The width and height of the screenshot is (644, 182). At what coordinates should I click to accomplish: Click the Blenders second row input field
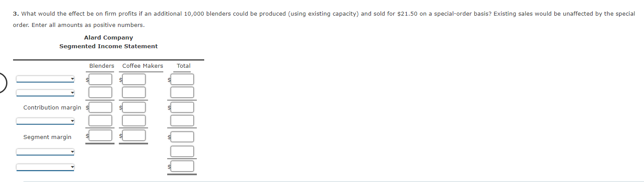click(100, 92)
